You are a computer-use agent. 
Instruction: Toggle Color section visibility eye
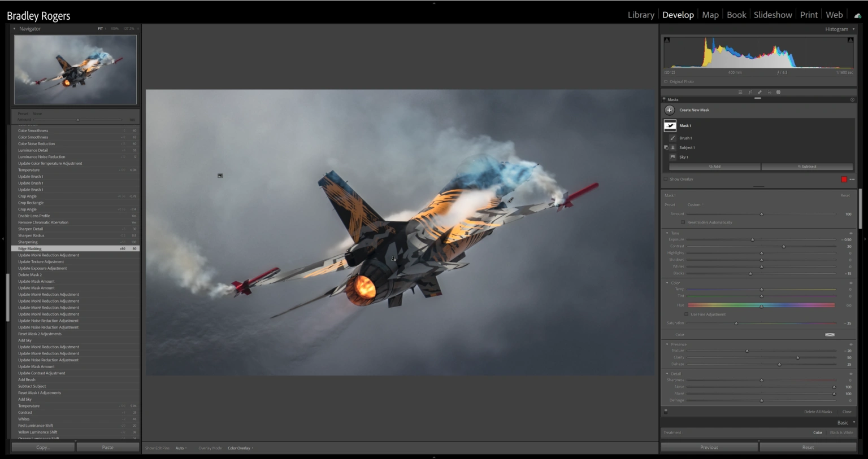pos(850,283)
